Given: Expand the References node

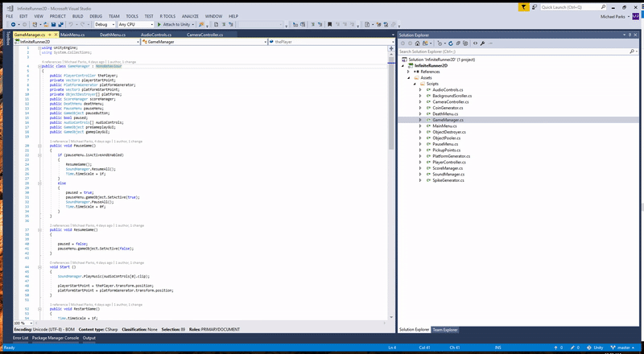Looking at the screenshot, I should 409,71.
